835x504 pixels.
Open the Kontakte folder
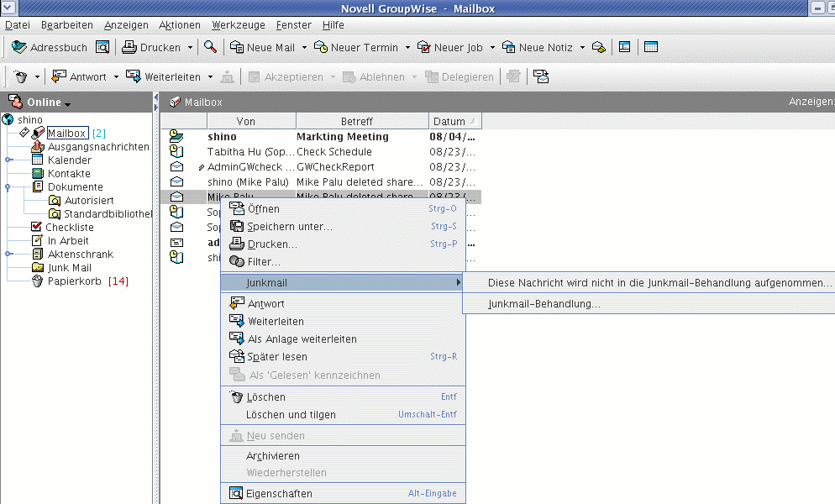[x=69, y=174]
